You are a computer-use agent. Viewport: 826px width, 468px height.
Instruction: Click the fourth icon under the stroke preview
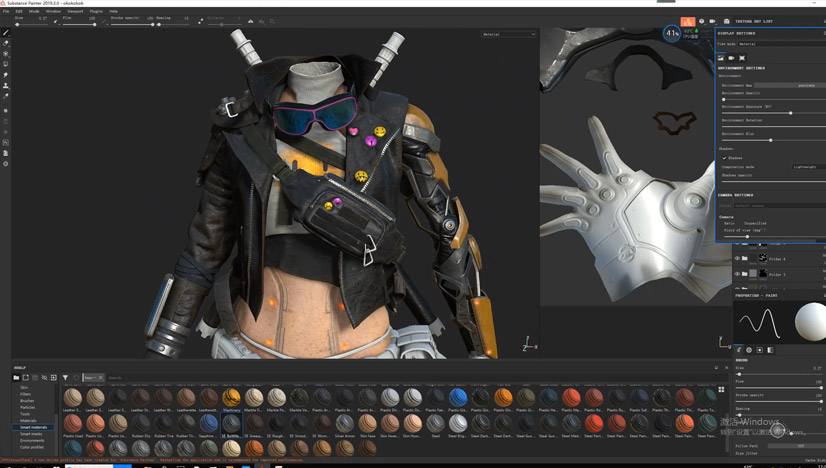click(x=770, y=350)
